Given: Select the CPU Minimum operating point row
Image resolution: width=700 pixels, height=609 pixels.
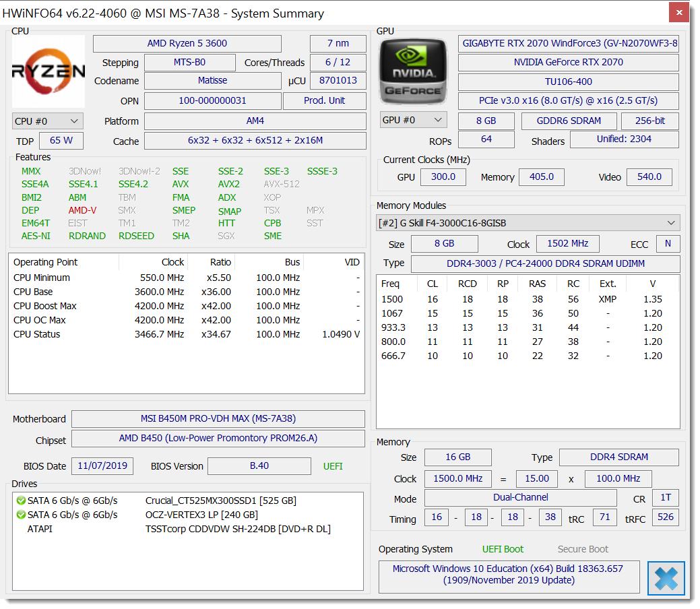Looking at the screenshot, I should coord(187,278).
